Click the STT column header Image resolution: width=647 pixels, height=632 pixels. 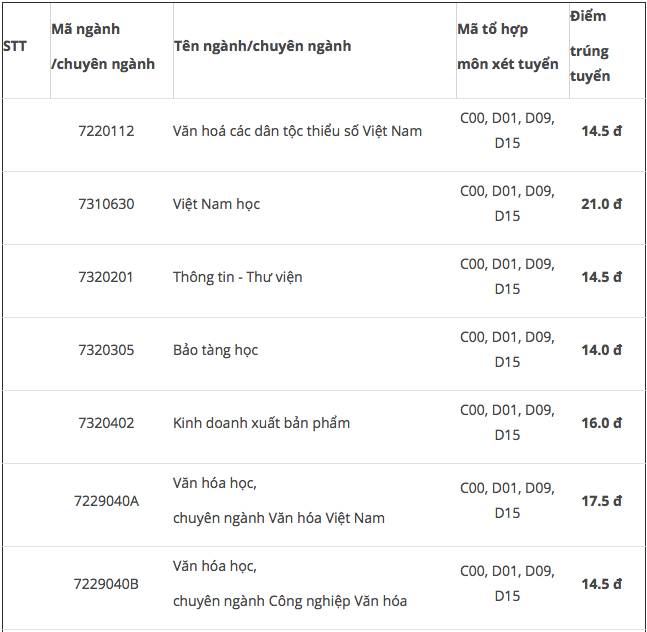[x=15, y=46]
